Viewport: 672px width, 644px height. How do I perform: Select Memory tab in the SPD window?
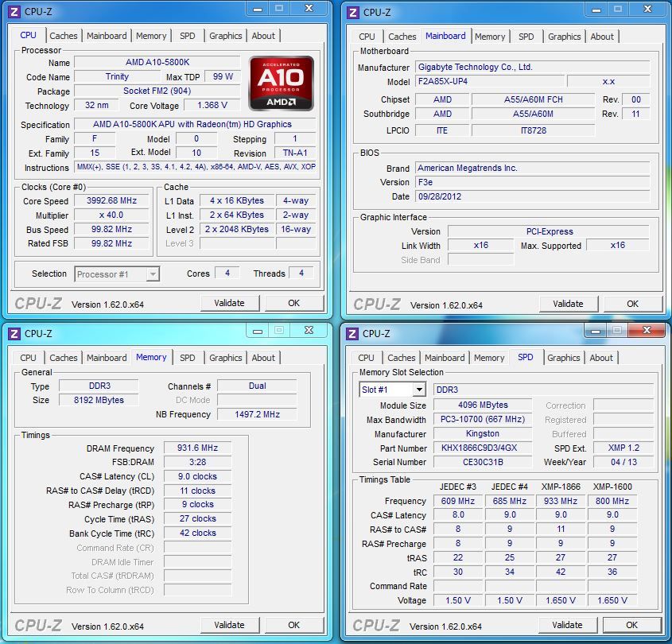488,358
